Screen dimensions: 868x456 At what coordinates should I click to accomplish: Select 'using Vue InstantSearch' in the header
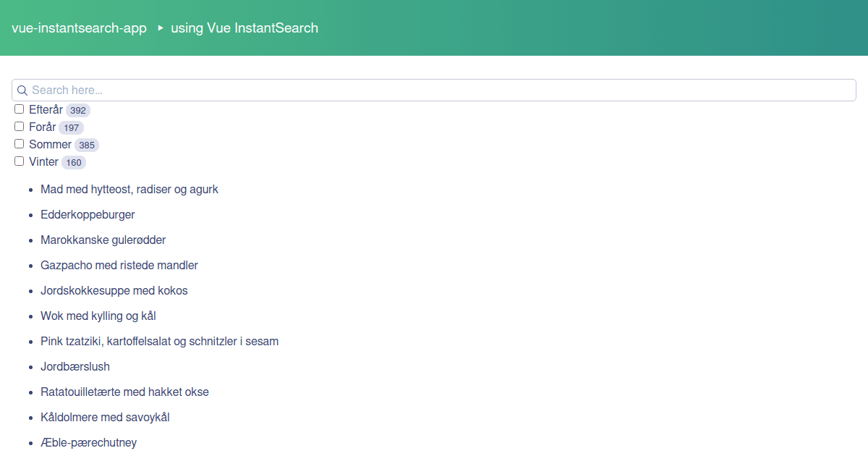244,28
